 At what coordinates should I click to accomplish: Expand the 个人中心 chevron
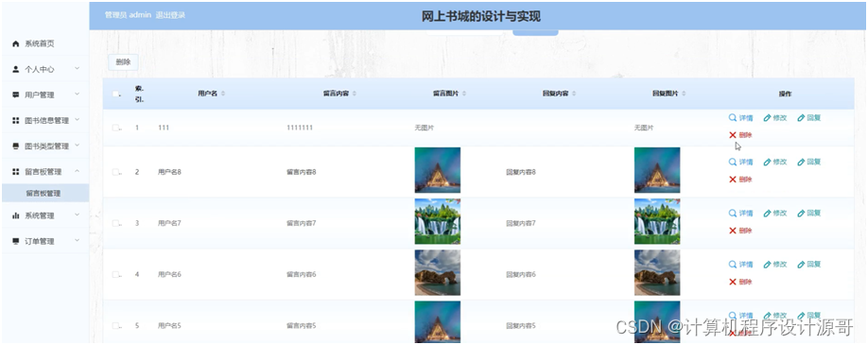(x=77, y=69)
